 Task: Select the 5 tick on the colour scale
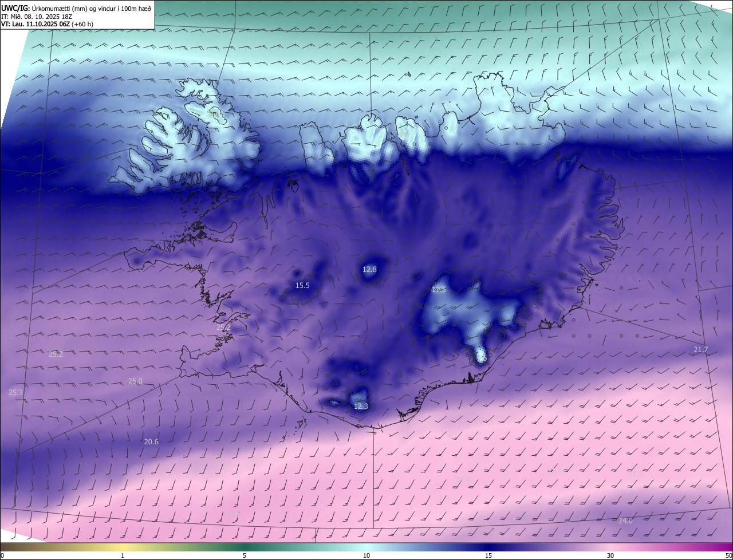click(245, 555)
